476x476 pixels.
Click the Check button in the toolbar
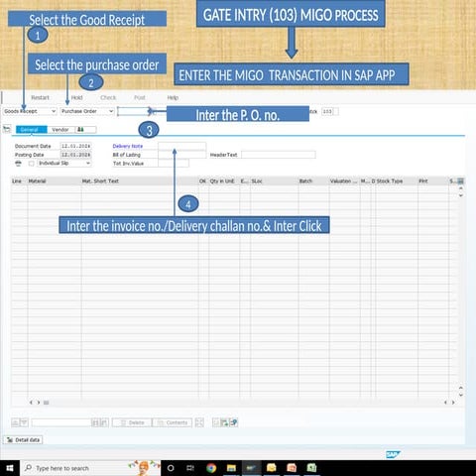108,97
